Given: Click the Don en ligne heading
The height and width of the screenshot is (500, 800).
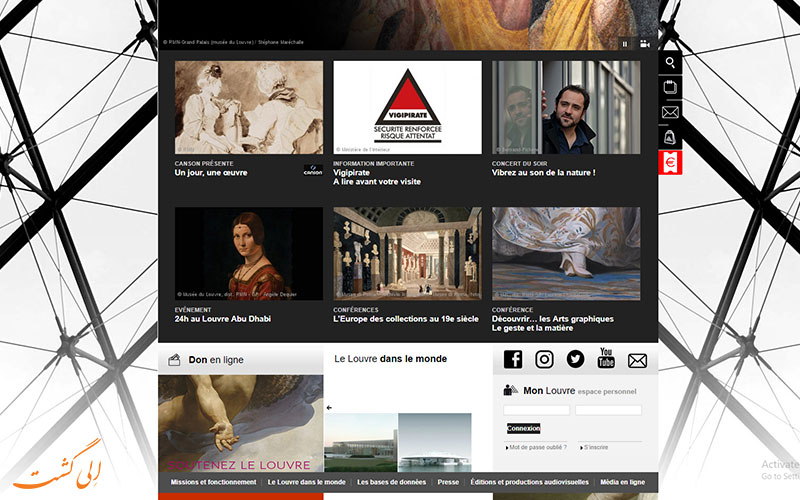Looking at the screenshot, I should tap(216, 360).
